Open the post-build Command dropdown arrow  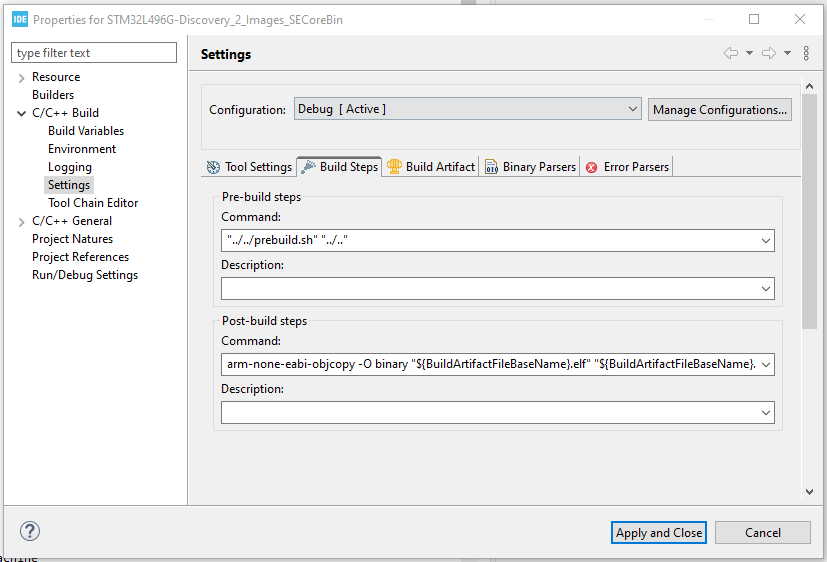[766, 365]
